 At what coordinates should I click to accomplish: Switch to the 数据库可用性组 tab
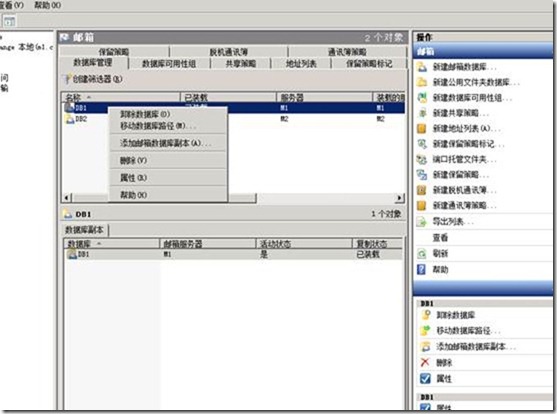point(169,64)
